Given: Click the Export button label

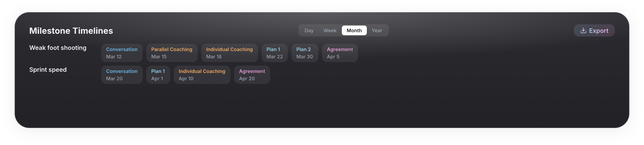Looking at the screenshot, I should 599,30.
